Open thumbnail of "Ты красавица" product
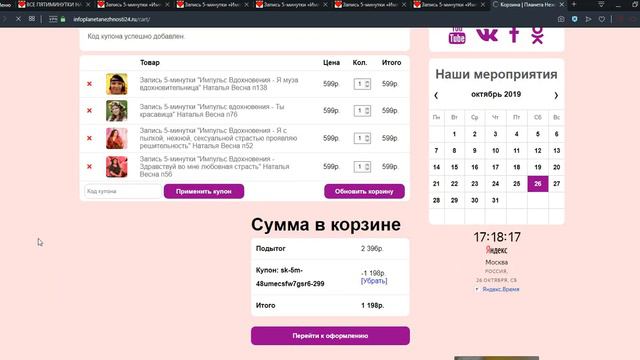The width and height of the screenshot is (640, 360). [x=117, y=111]
